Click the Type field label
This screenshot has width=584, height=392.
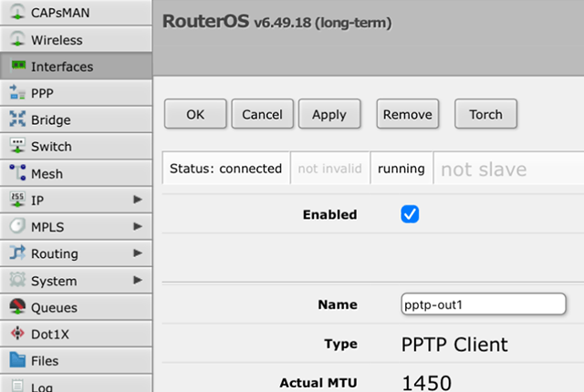340,344
